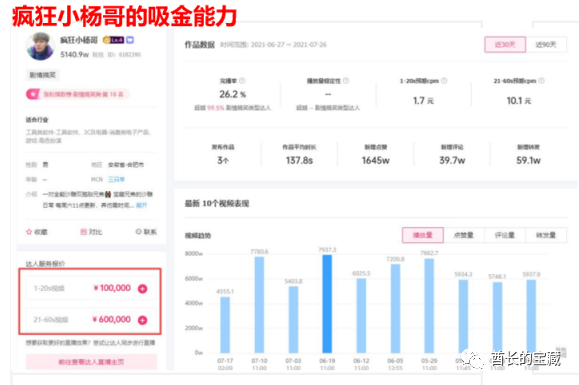This screenshot has width=579, height=385.
Task: Open the 三只羊 MCN link
Action: click(116, 179)
